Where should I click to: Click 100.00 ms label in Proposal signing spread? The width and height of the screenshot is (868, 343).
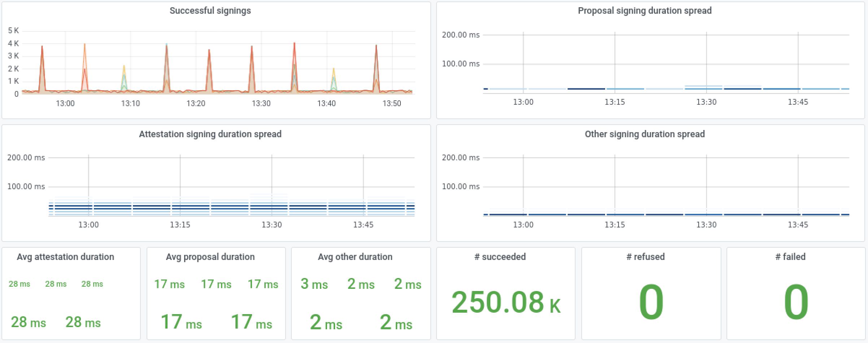tap(461, 64)
